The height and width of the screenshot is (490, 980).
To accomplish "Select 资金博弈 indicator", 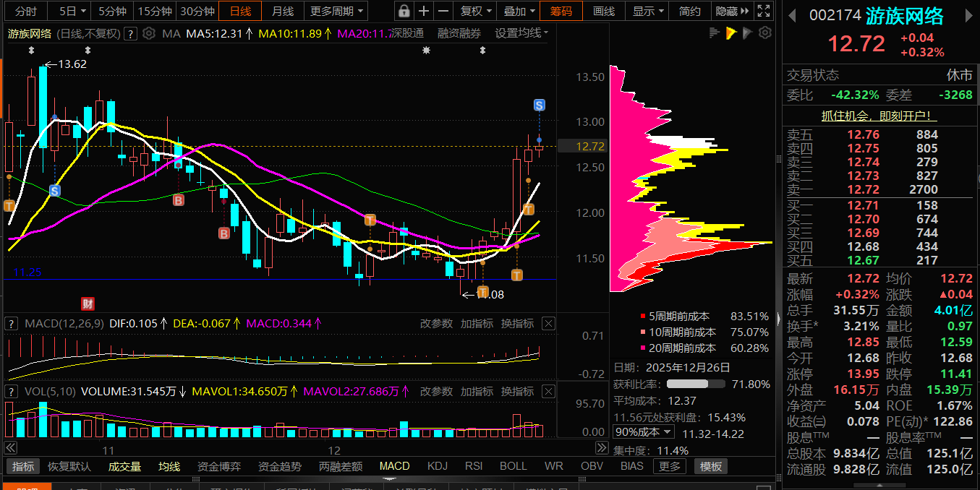I will [x=219, y=466].
